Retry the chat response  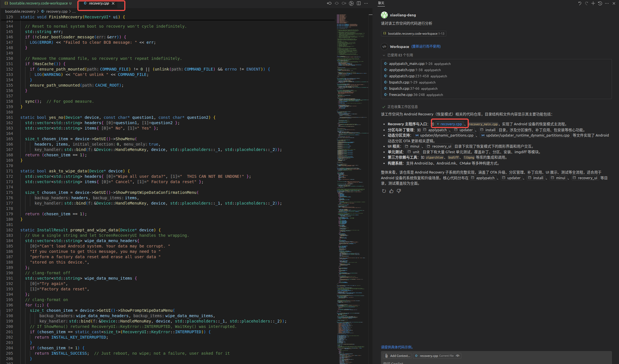384,191
